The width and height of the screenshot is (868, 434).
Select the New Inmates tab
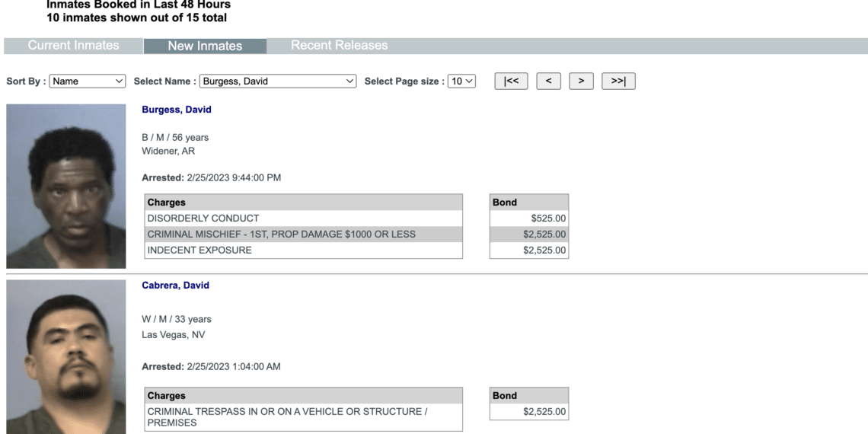coord(205,46)
